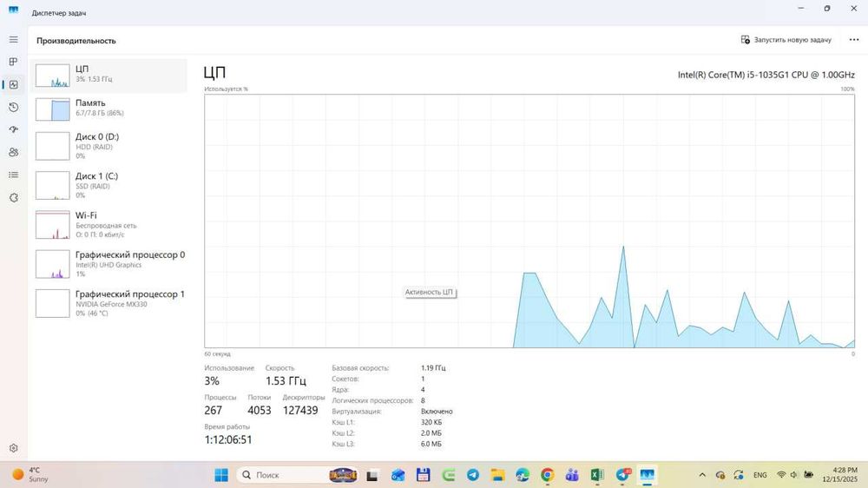Select Графический процессор 0 Intel UHD item
This screenshot has width=868, height=488.
point(108,264)
